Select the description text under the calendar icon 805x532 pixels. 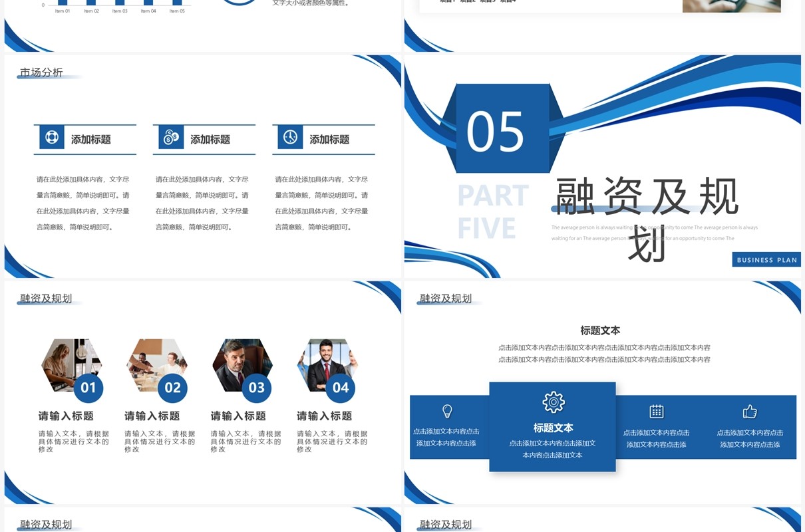pos(657,439)
